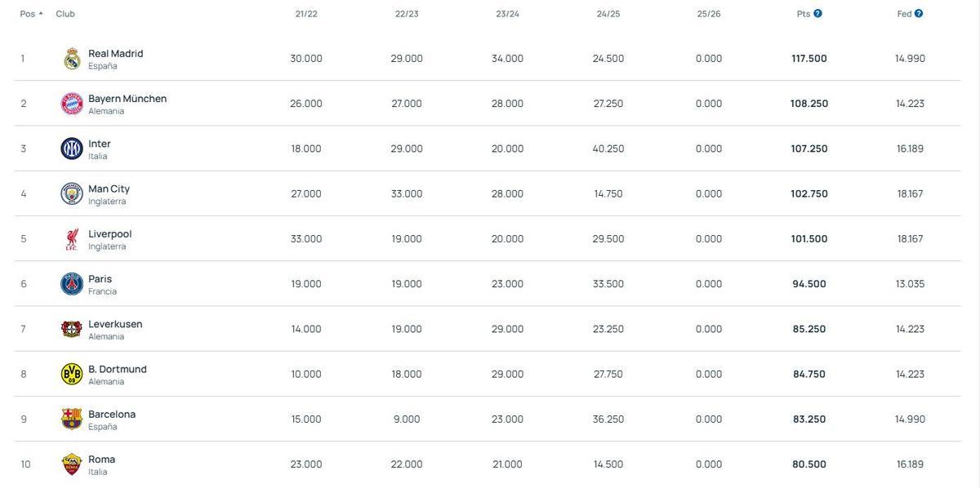
Task: Click the Bayern München club crest
Action: [70, 101]
